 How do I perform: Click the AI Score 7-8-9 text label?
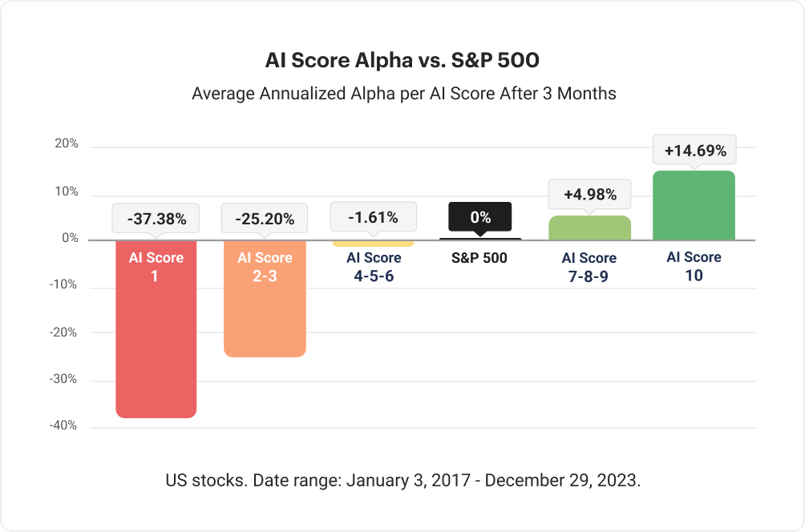(589, 267)
